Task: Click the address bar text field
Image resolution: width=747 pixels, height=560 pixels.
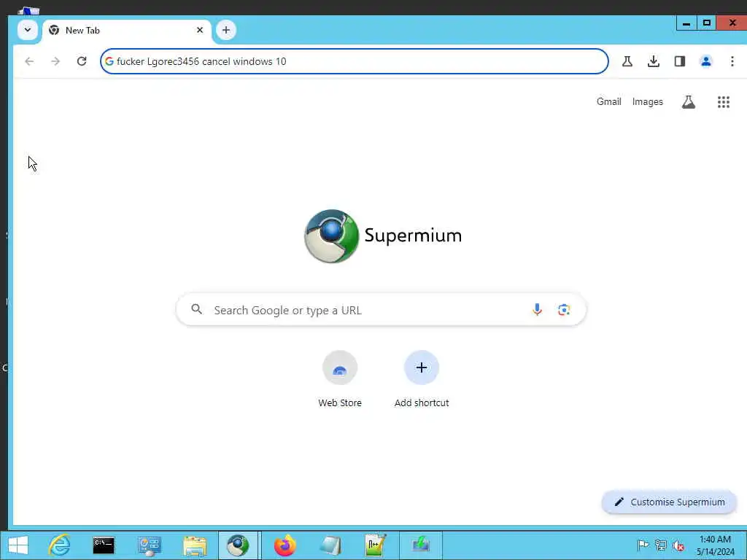Action: pyautogui.click(x=355, y=61)
